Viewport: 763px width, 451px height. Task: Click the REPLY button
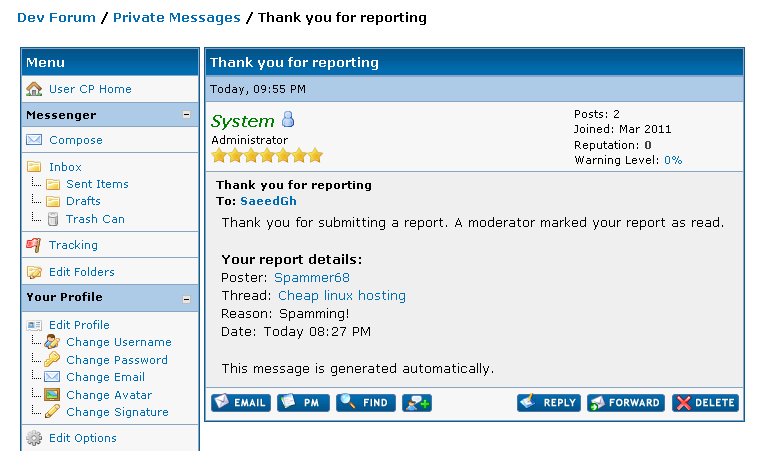[548, 403]
